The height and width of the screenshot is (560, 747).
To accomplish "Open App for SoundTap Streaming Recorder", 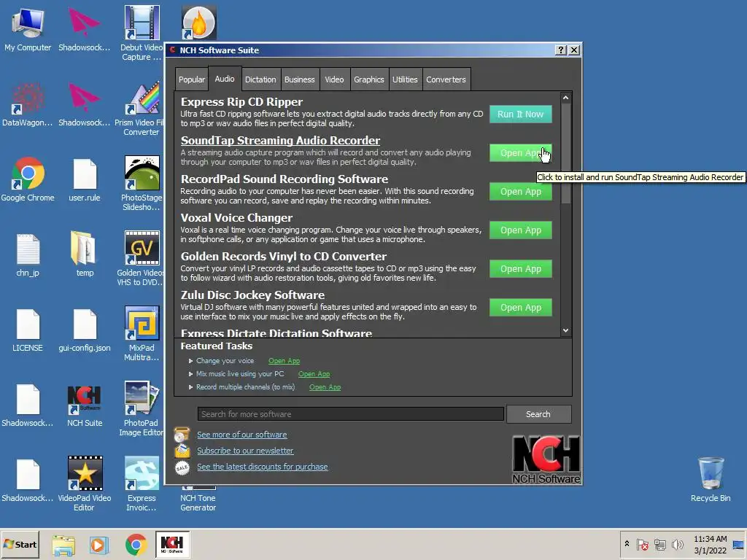I will pos(521,153).
